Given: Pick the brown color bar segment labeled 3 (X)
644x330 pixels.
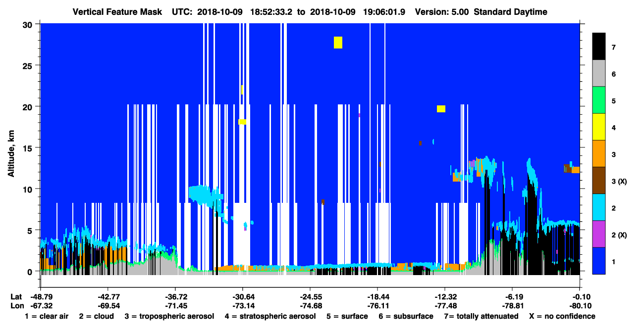Looking at the screenshot, I should coord(599,181).
